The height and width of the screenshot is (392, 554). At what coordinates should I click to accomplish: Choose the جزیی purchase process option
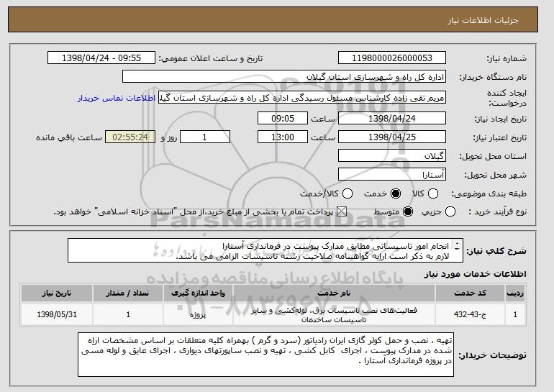[450, 212]
